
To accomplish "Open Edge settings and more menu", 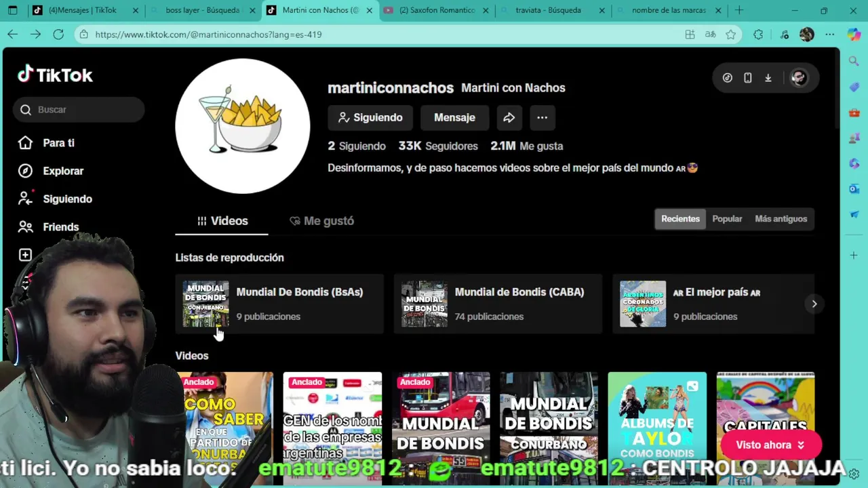I will 830,35.
